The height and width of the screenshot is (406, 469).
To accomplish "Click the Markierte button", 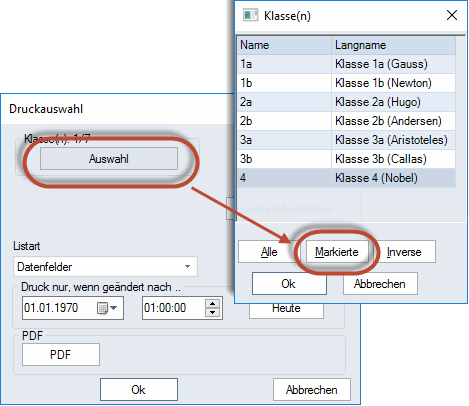I will [x=337, y=252].
